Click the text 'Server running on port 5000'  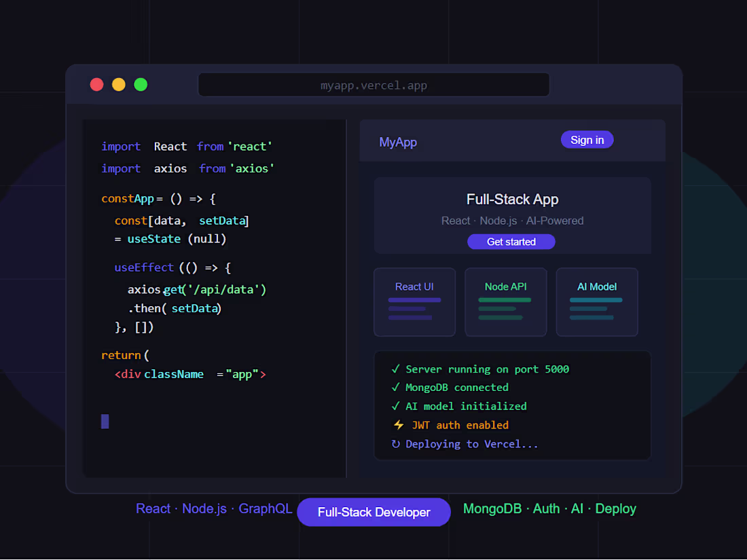pos(488,369)
